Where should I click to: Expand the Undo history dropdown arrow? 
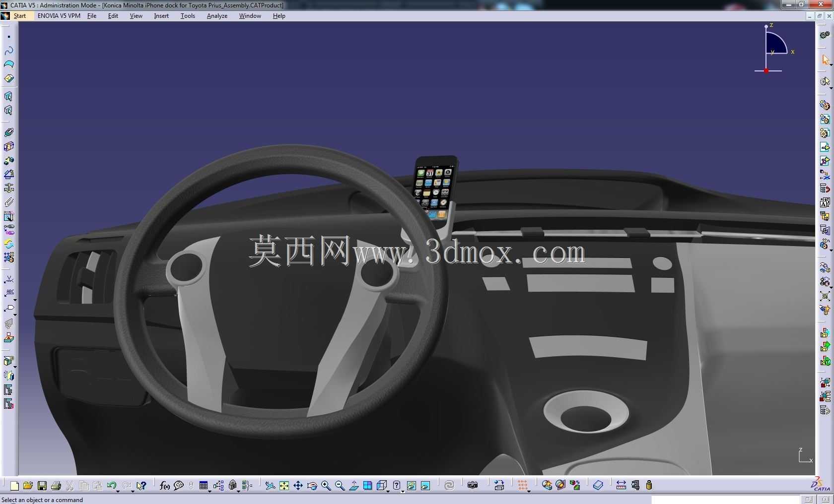coord(118,491)
